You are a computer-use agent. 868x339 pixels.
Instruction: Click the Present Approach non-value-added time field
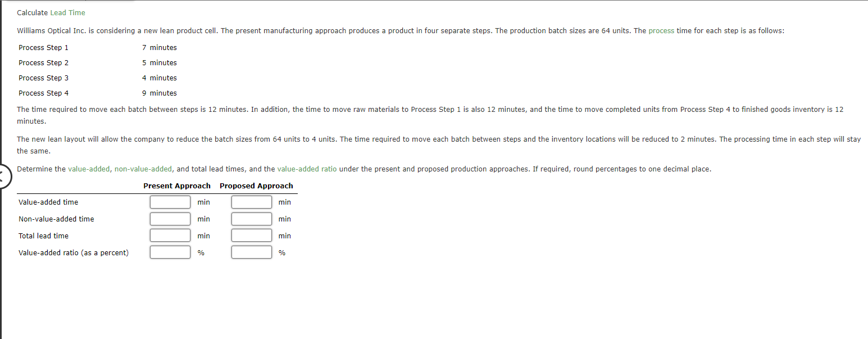pos(170,219)
